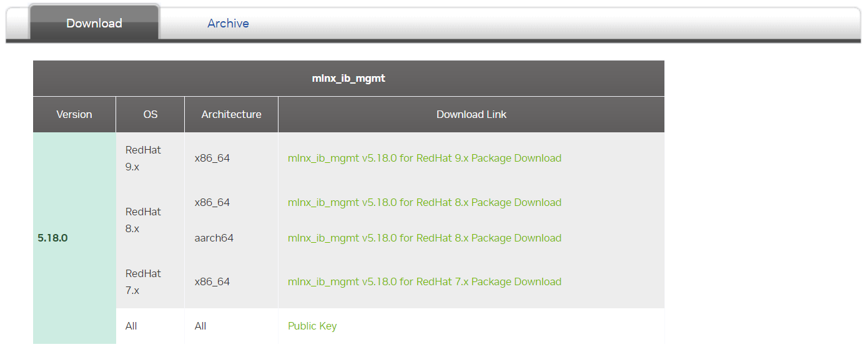Select the 5.18.0 version cell
Screen dimensions: 868x347
click(74, 238)
